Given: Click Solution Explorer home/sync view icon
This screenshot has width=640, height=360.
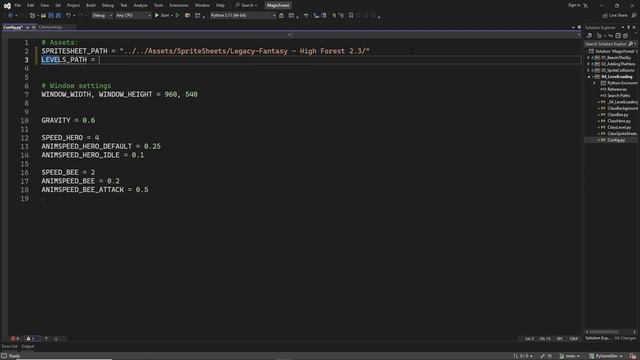Looking at the screenshot, I should coord(589,36).
